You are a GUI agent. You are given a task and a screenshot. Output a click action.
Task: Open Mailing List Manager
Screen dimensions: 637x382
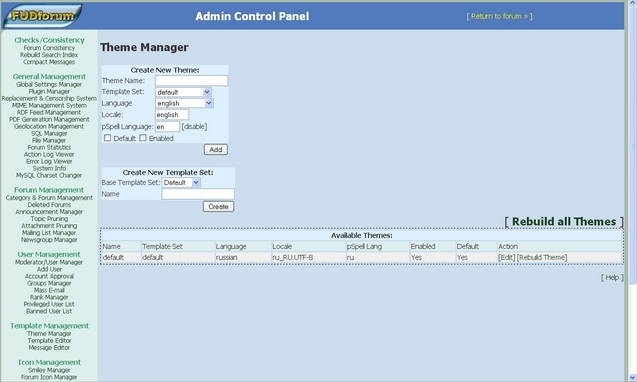click(x=49, y=233)
